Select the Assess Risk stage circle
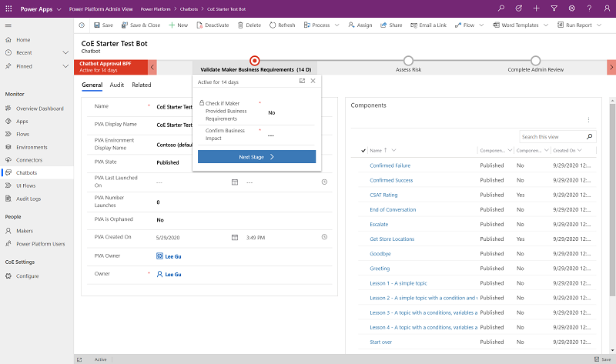The height and width of the screenshot is (364, 616). (x=408, y=61)
